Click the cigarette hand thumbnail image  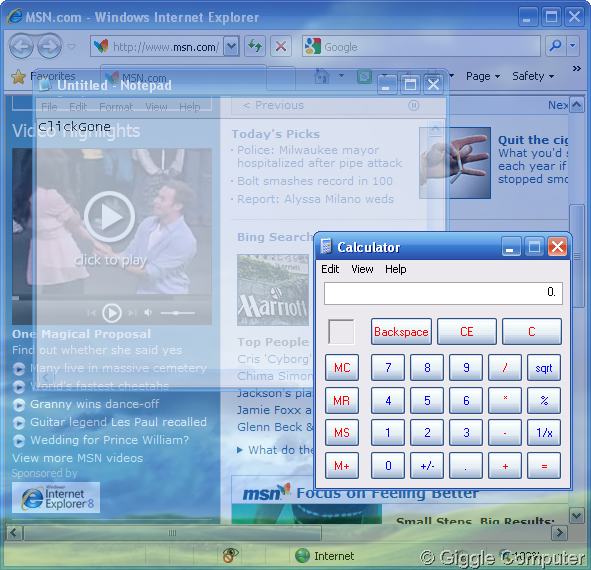click(x=455, y=163)
